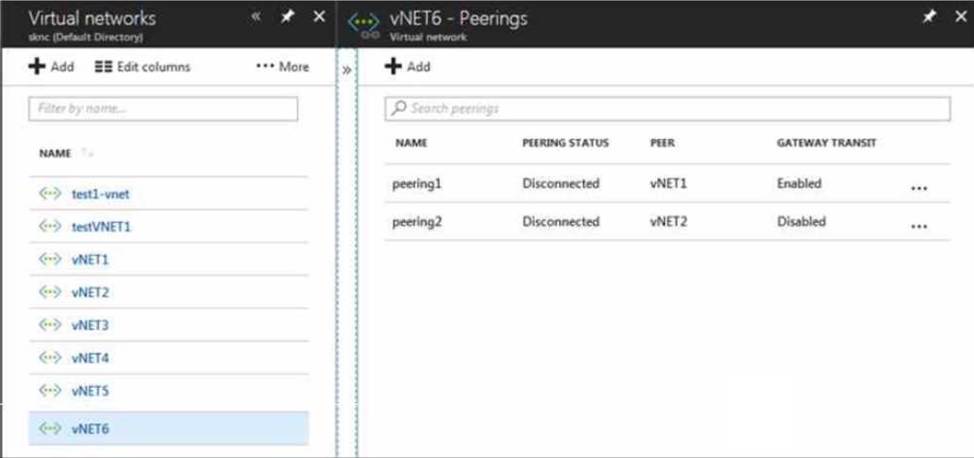This screenshot has height=458, width=974.
Task: Expand the collapsed panel with the » chevron
Action: tap(347, 70)
